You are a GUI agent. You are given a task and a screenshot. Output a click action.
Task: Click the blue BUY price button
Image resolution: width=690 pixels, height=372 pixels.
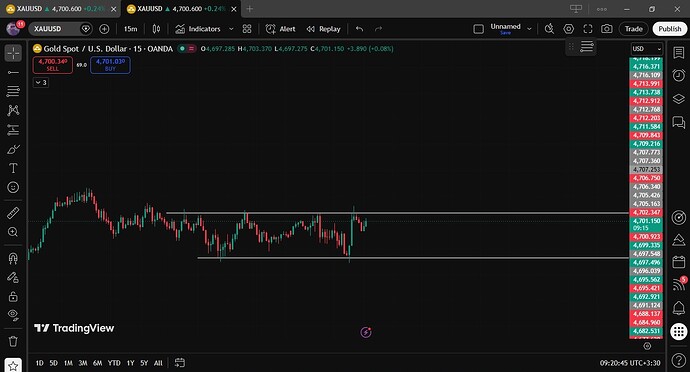coord(110,65)
